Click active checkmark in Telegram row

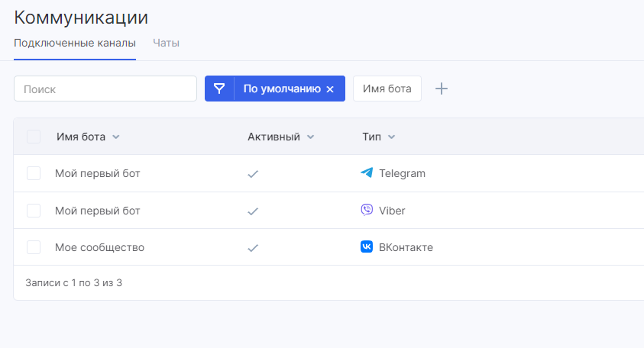[253, 174]
